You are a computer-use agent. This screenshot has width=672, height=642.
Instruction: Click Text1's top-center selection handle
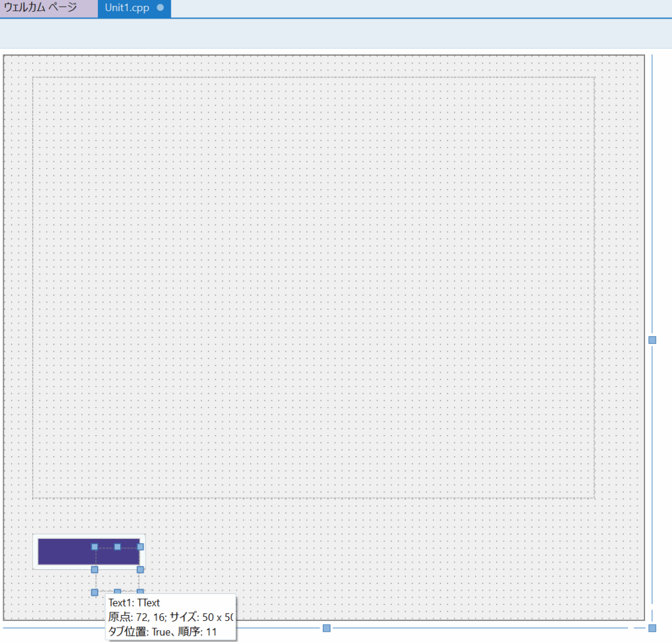coord(117,547)
